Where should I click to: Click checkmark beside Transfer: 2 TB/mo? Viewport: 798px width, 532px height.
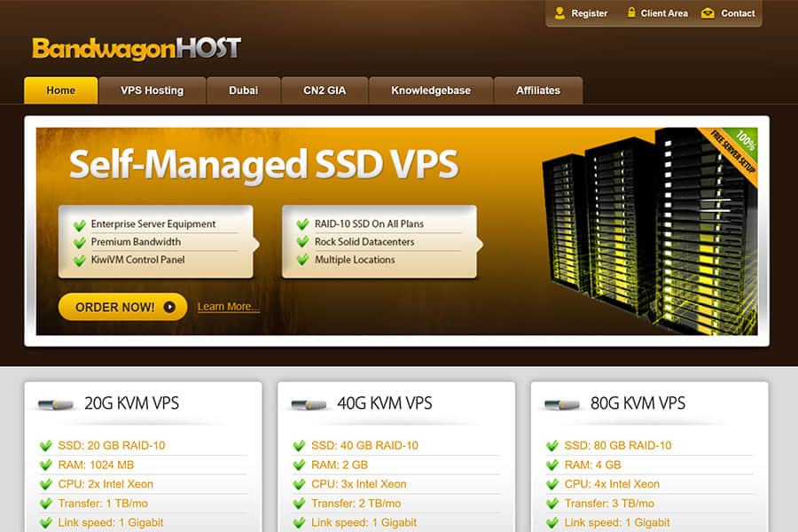tap(300, 504)
